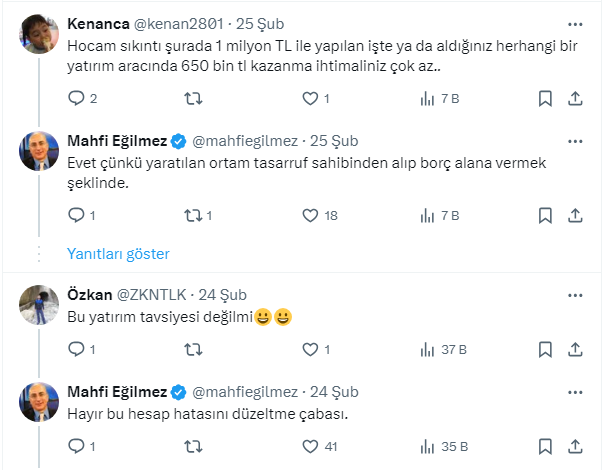
Task: Like Mahfi Eğilmez's 'Hayır bu hesap' reply
Action: point(310,446)
